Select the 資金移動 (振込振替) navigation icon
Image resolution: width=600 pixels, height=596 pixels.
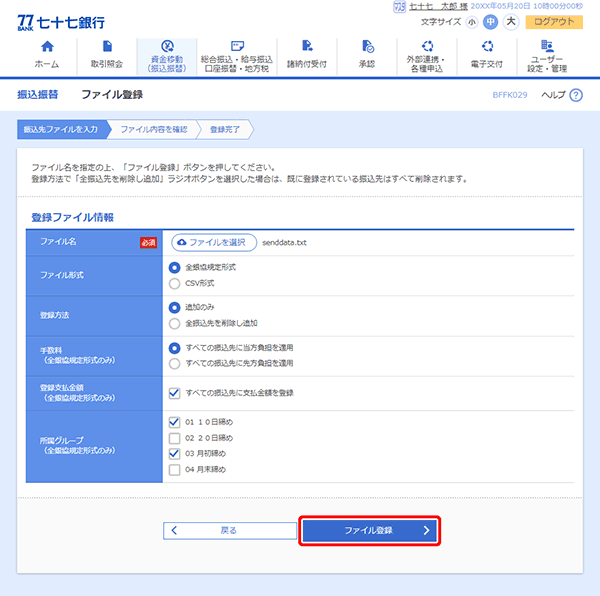[167, 47]
